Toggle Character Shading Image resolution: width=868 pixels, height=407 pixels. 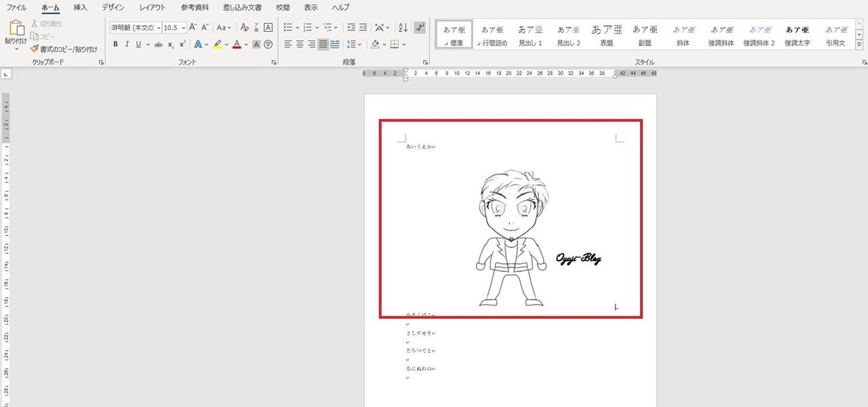(256, 44)
